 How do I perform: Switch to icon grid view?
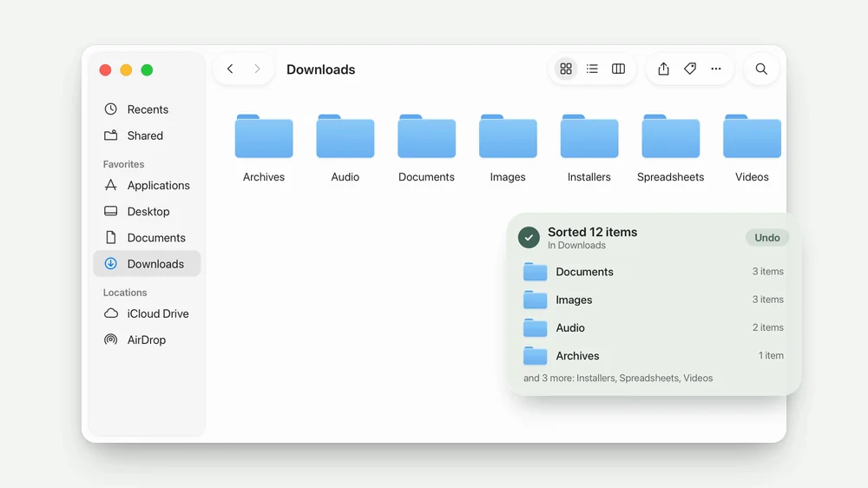coord(566,69)
